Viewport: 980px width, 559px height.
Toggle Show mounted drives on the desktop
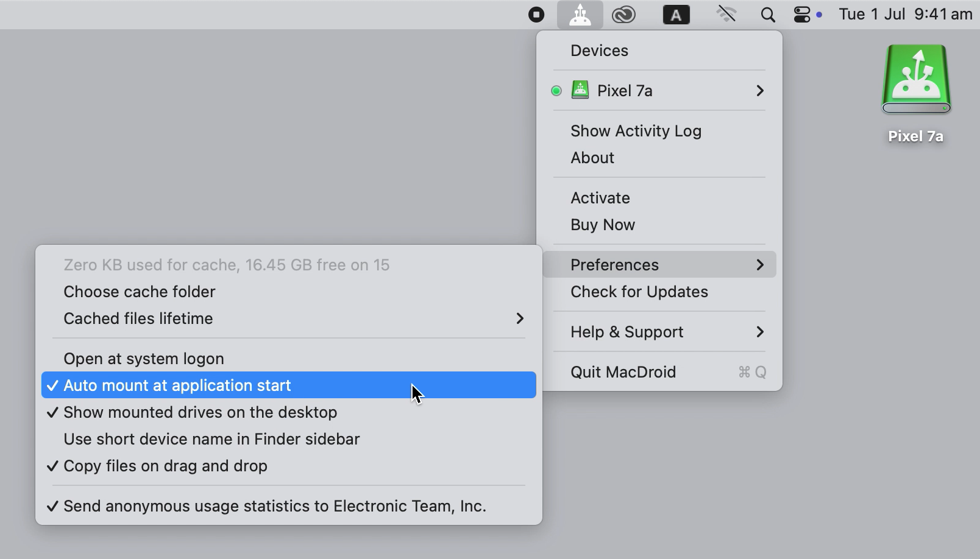288,412
